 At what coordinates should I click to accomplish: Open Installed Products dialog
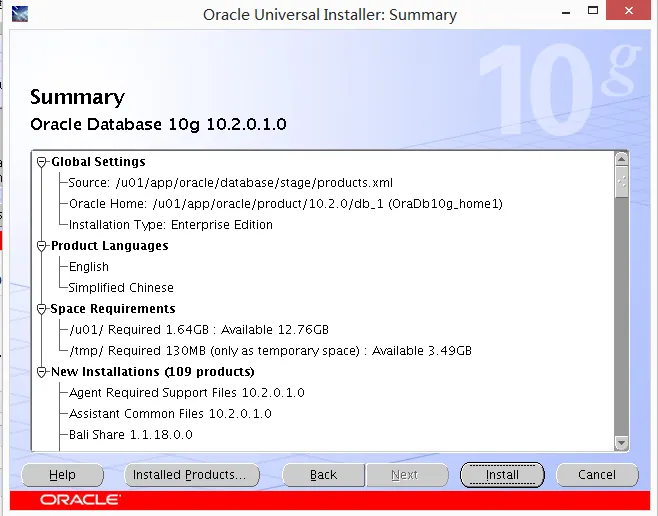[192, 475]
